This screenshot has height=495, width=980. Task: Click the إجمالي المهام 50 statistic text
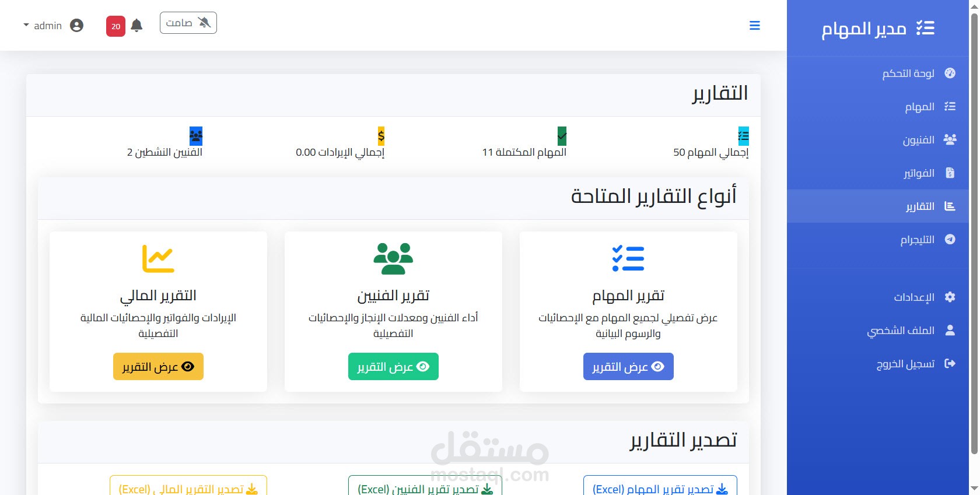[710, 152]
